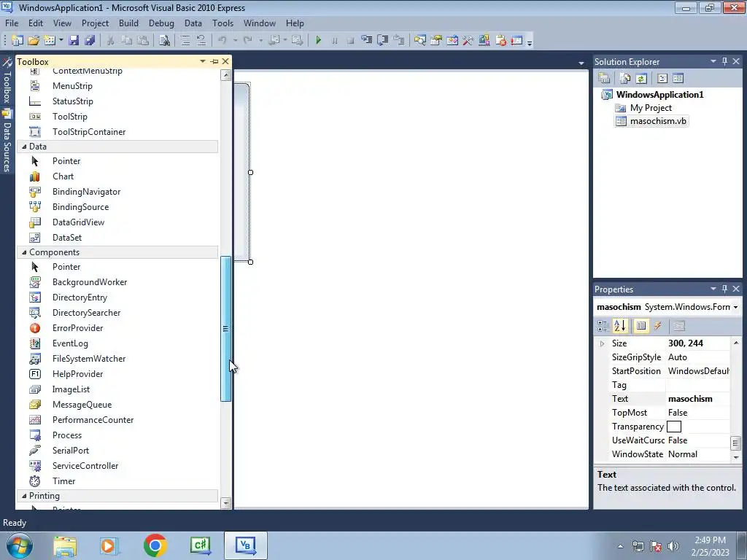
Task: Select WindowsApplication1 project node
Action: [x=659, y=94]
